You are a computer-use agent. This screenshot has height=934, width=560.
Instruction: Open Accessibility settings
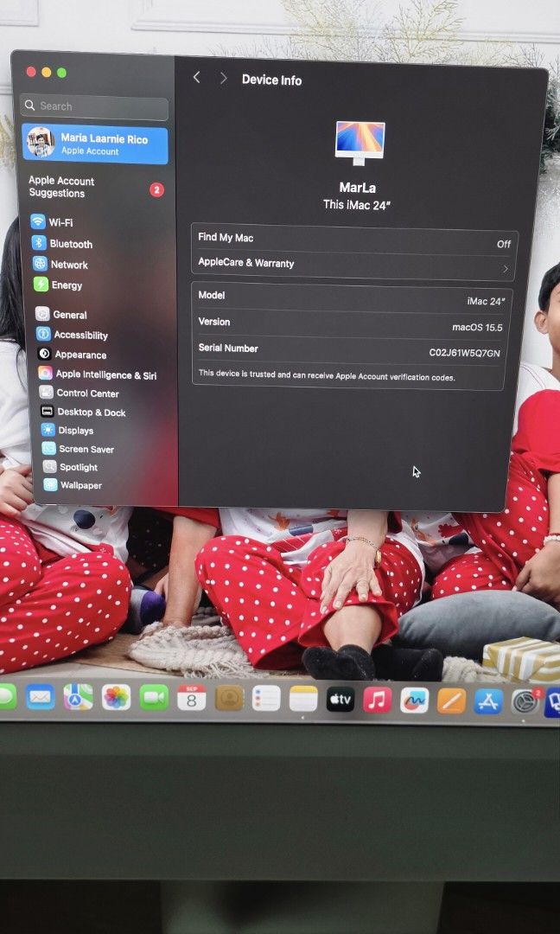click(72, 335)
